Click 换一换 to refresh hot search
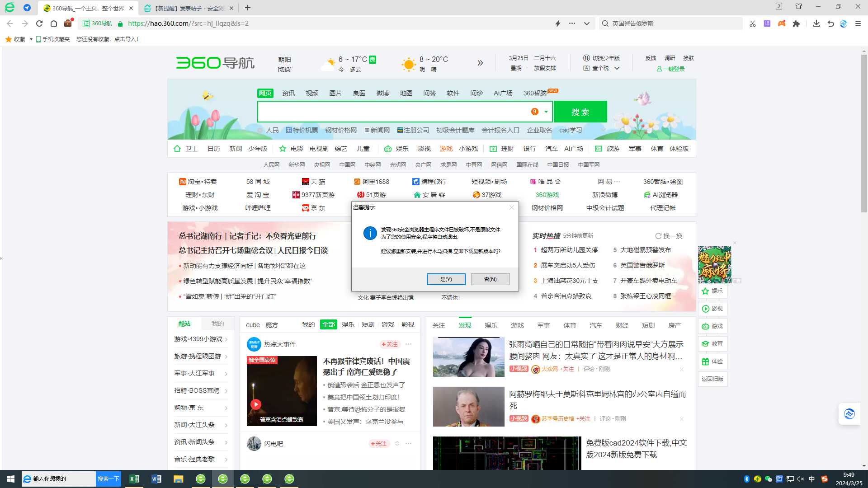 pos(669,236)
